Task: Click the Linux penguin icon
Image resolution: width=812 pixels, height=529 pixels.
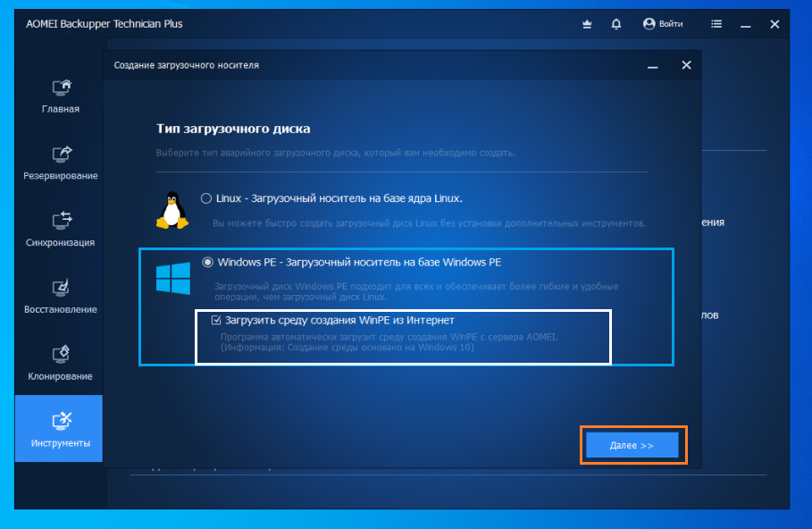Action: (x=172, y=210)
